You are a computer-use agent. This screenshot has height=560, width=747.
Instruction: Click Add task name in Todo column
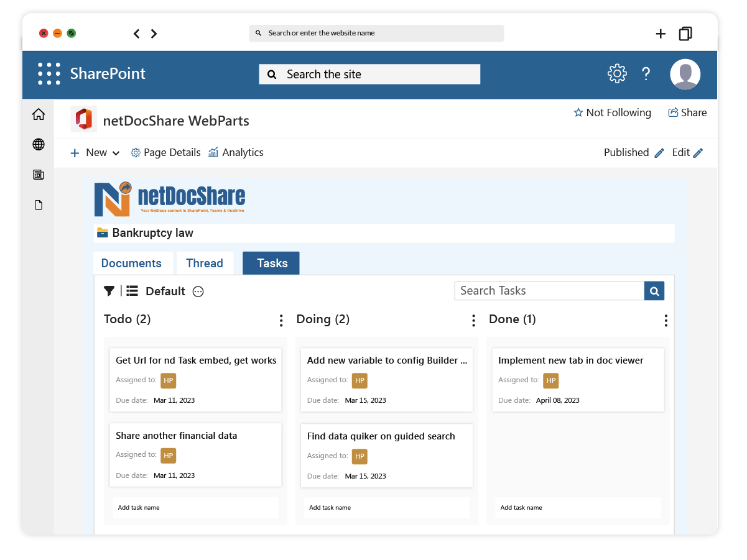[x=195, y=508]
